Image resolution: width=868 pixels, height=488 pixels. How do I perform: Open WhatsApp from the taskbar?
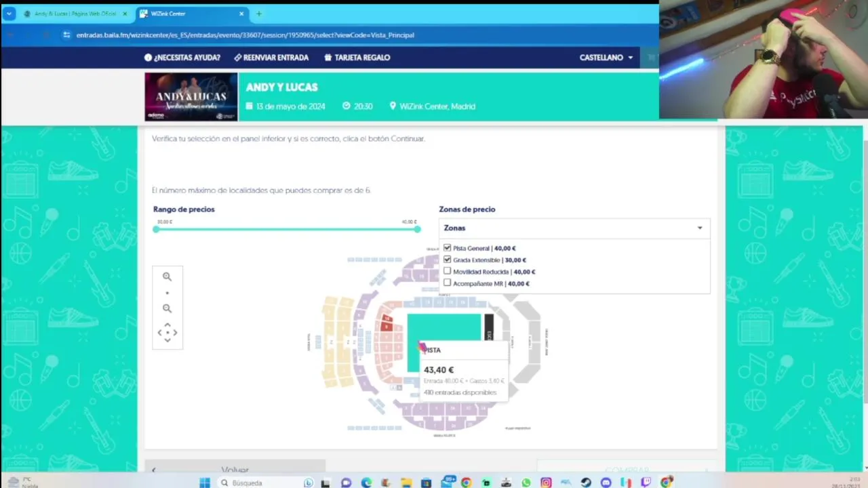[526, 483]
